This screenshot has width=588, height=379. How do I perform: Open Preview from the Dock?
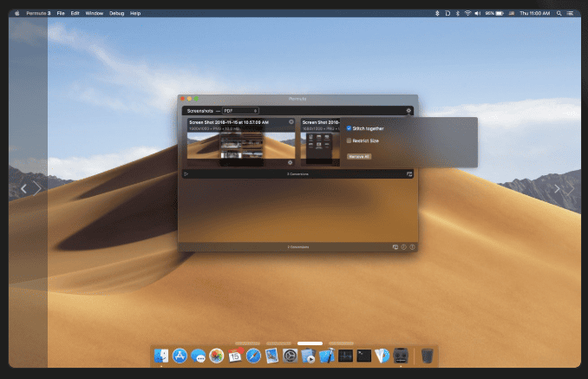(271, 356)
